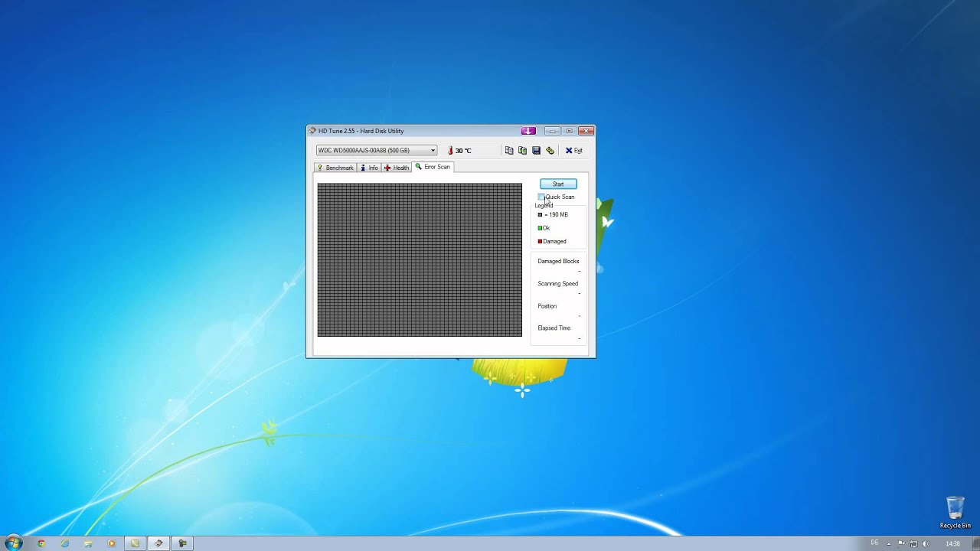The width and height of the screenshot is (980, 551).
Task: Enable the Quick Scan checkbox
Action: [x=541, y=197]
